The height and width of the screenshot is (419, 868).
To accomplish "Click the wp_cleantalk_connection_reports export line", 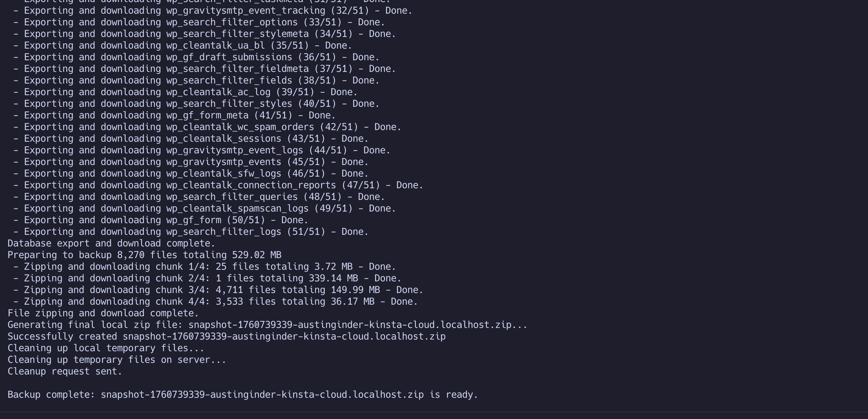I will (x=218, y=186).
